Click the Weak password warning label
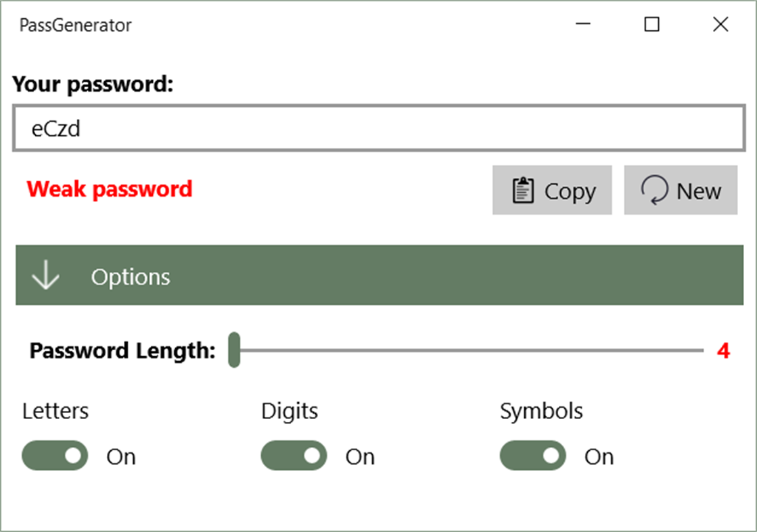 pyautogui.click(x=109, y=189)
